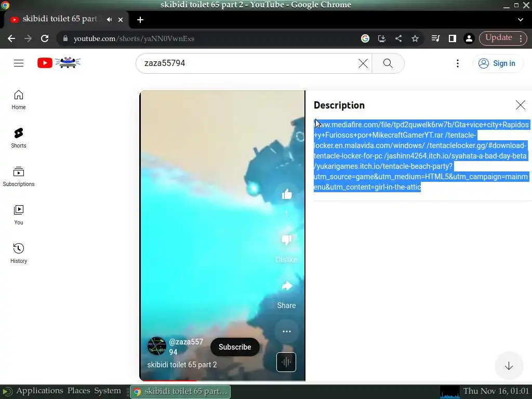The height and width of the screenshot is (399, 532).
Task: Mute the tab via speaker icon
Action: pyautogui.click(x=109, y=20)
